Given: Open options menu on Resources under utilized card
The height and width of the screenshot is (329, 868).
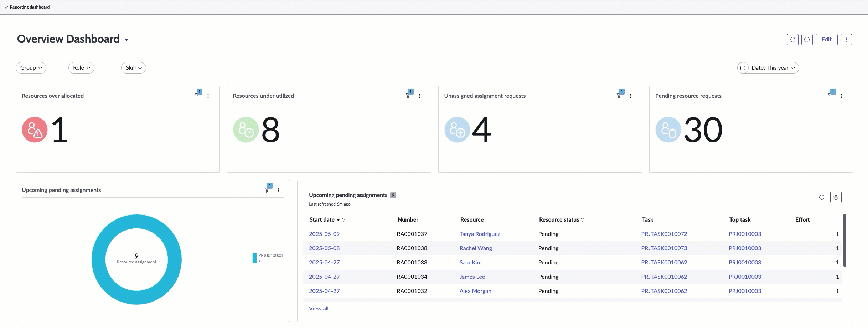Looking at the screenshot, I should coord(419,96).
